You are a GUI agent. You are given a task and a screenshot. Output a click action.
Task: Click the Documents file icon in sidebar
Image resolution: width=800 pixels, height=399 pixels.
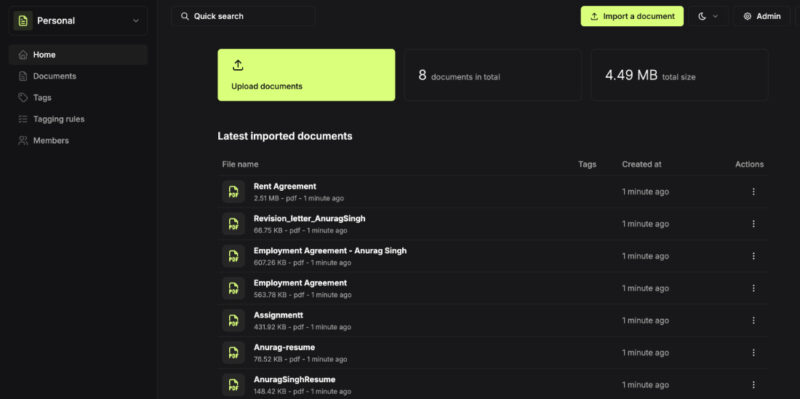pos(23,76)
